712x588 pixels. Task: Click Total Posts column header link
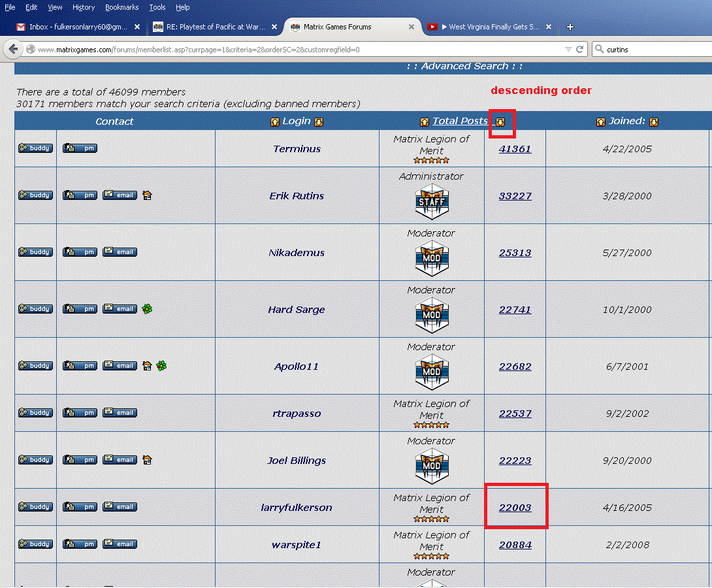[460, 122]
